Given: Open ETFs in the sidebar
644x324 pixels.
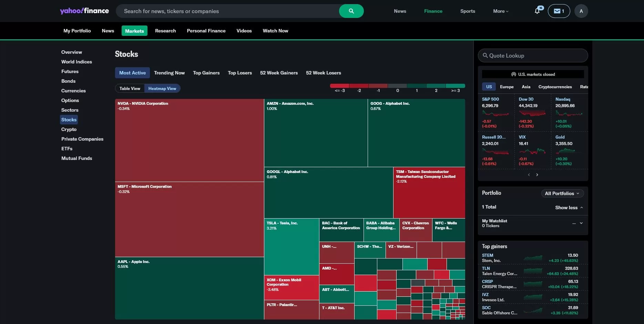Looking at the screenshot, I should click(x=67, y=149).
